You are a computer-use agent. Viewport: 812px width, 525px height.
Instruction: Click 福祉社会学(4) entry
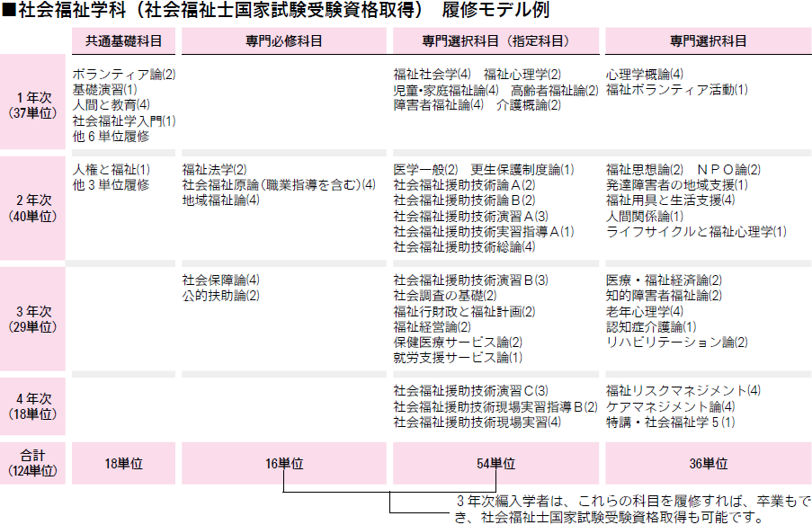pyautogui.click(x=432, y=75)
